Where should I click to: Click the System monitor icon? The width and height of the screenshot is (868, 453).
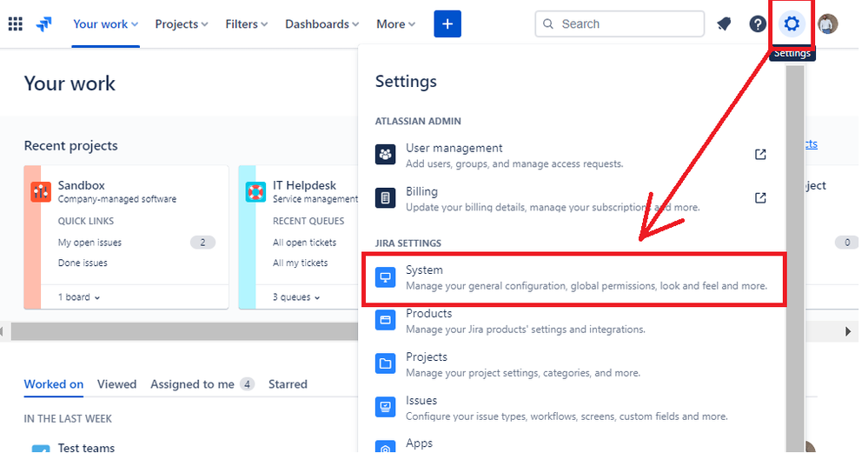tap(385, 276)
